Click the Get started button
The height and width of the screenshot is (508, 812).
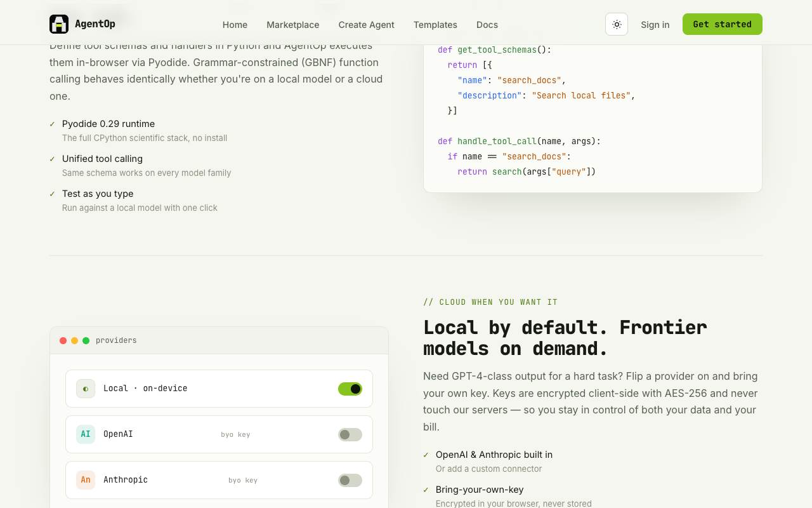(x=723, y=24)
